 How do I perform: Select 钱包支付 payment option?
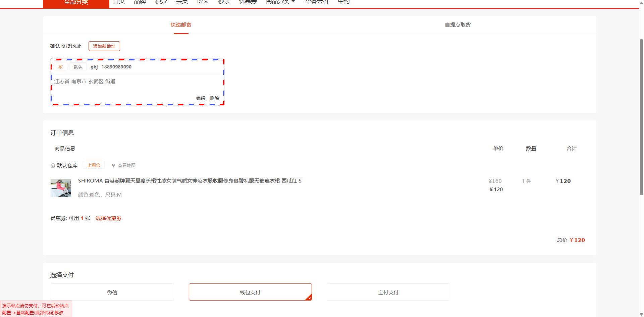(250, 292)
